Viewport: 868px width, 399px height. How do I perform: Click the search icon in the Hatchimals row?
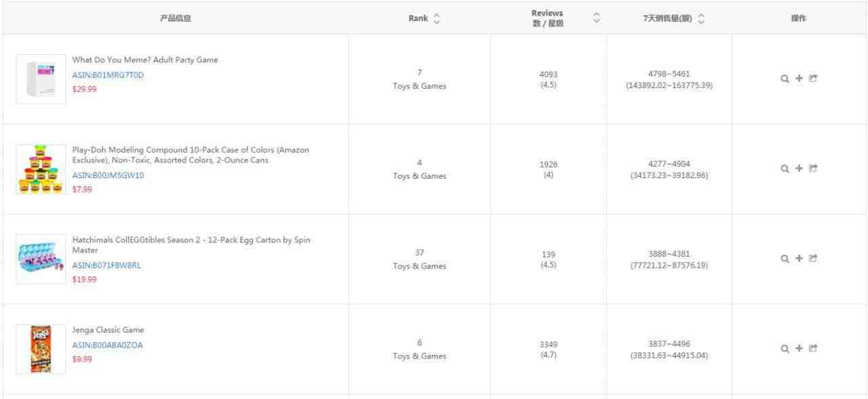(785, 259)
